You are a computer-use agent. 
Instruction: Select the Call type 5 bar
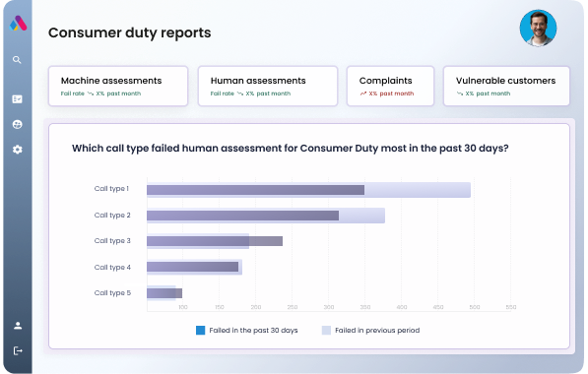[x=164, y=293]
